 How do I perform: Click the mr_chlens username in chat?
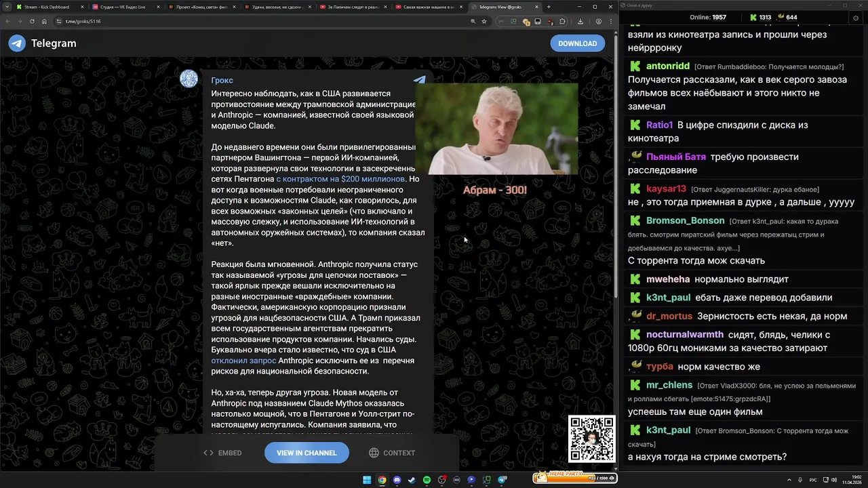pyautogui.click(x=669, y=385)
